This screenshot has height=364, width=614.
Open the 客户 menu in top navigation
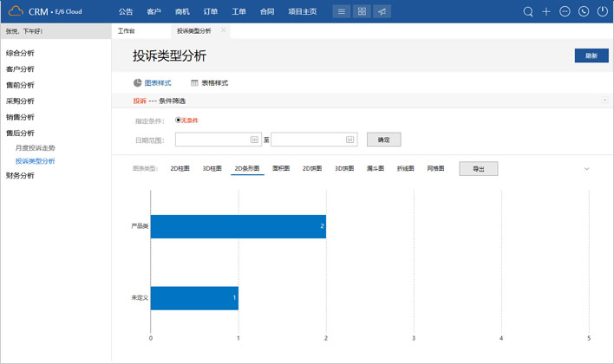point(153,12)
